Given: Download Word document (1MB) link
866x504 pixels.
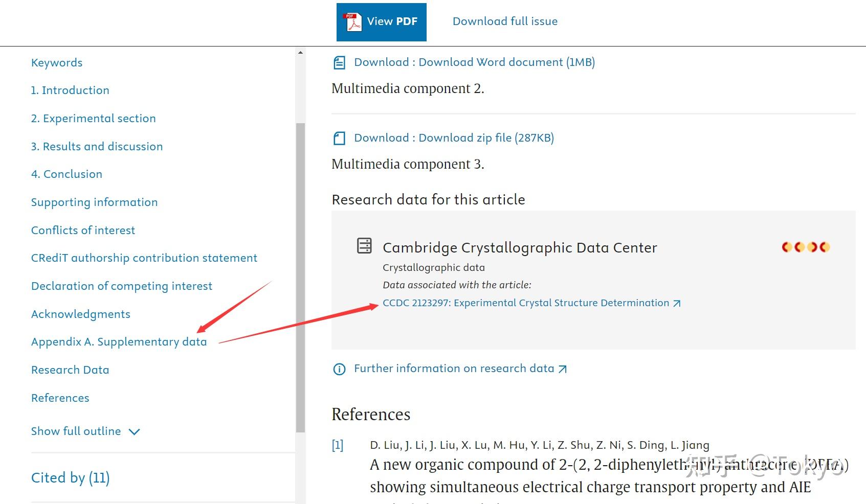Looking at the screenshot, I should coord(474,62).
